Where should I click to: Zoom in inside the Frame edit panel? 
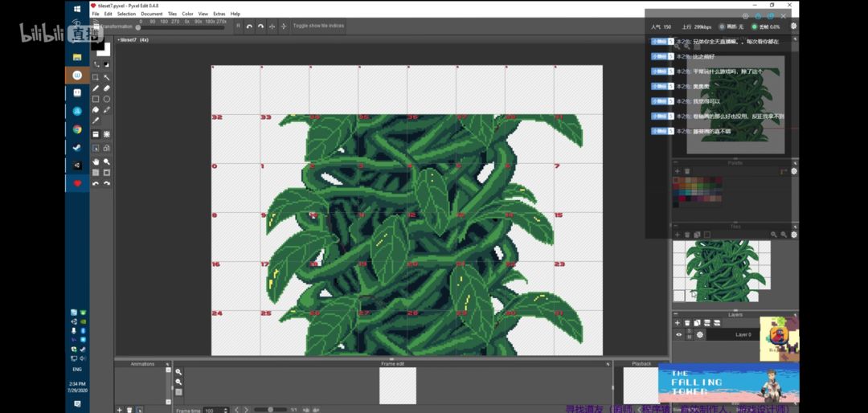(x=178, y=372)
